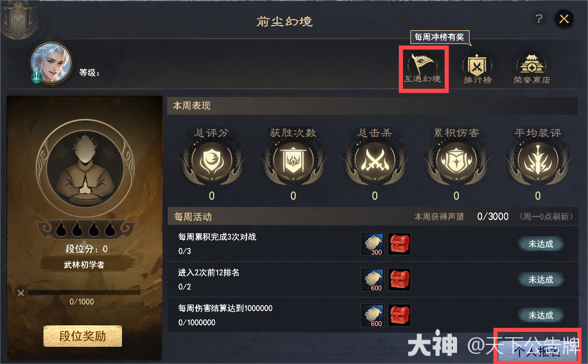Open the 排行榜 leaderboard icon

point(477,69)
